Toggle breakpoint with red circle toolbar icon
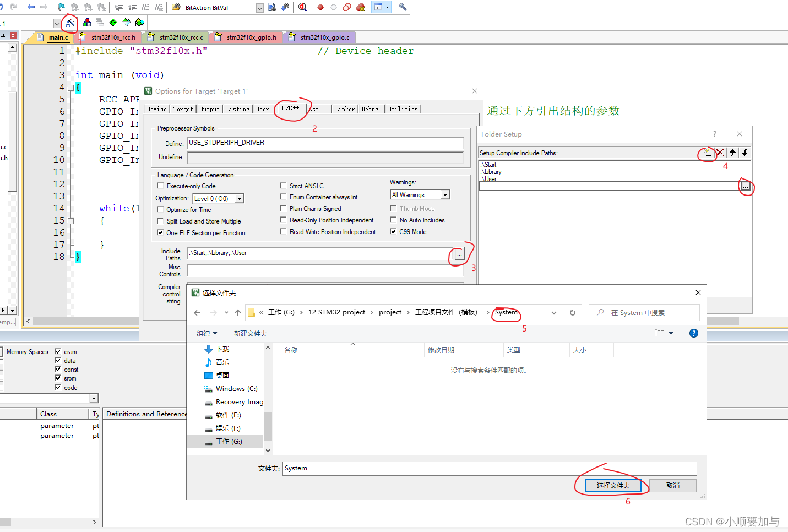Viewport: 788px width, 532px height. 320,7
